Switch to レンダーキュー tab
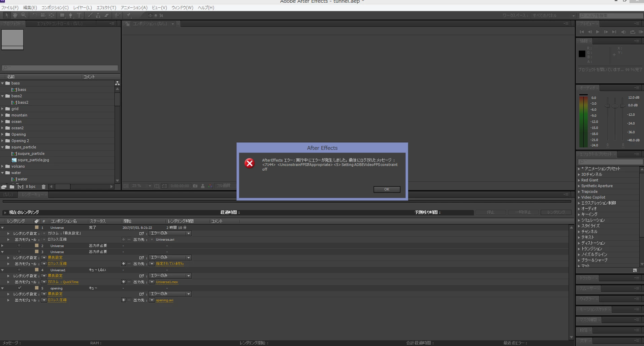This screenshot has width=644, height=346. (x=33, y=195)
